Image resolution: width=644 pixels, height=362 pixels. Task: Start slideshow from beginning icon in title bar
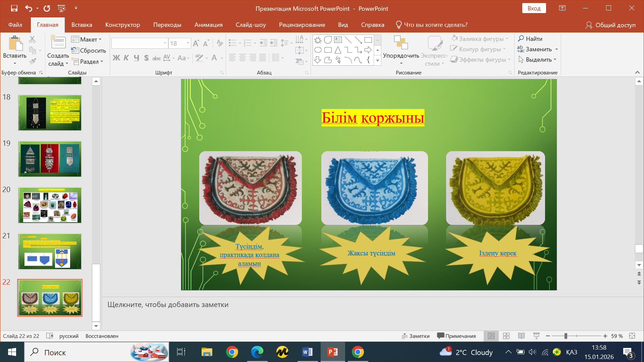[x=61, y=8]
